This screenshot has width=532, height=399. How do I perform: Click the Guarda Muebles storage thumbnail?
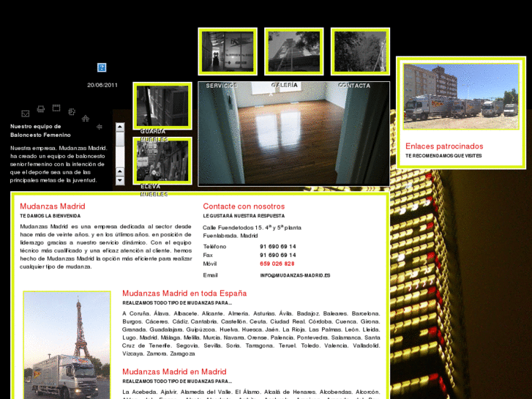(x=162, y=106)
